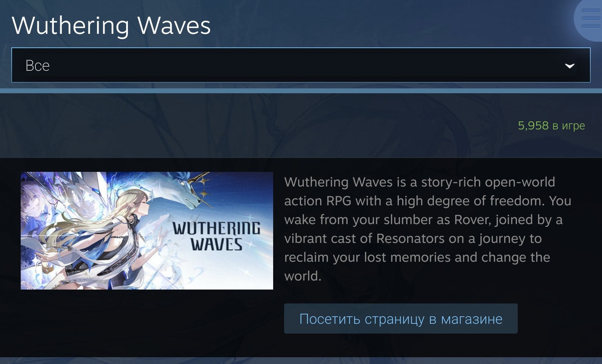Click the Wuthering Waves logo in banner
Screen dimensions: 602x364
216,236
